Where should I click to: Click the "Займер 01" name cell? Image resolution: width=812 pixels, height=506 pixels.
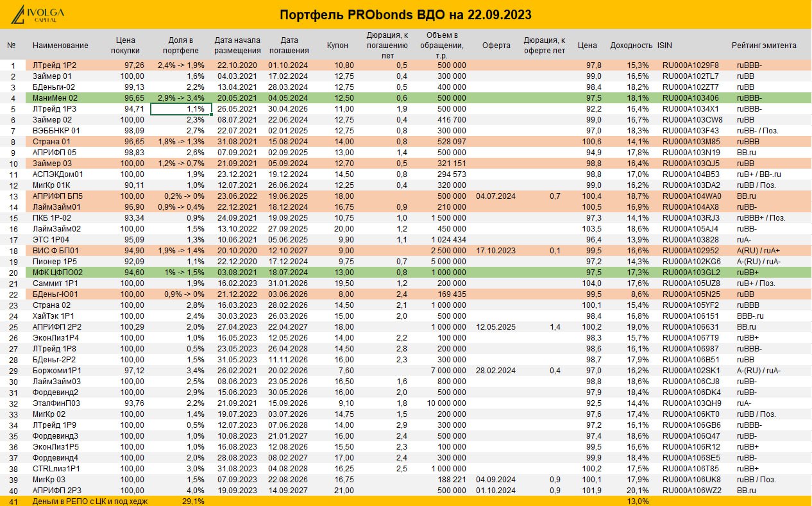click(52, 76)
